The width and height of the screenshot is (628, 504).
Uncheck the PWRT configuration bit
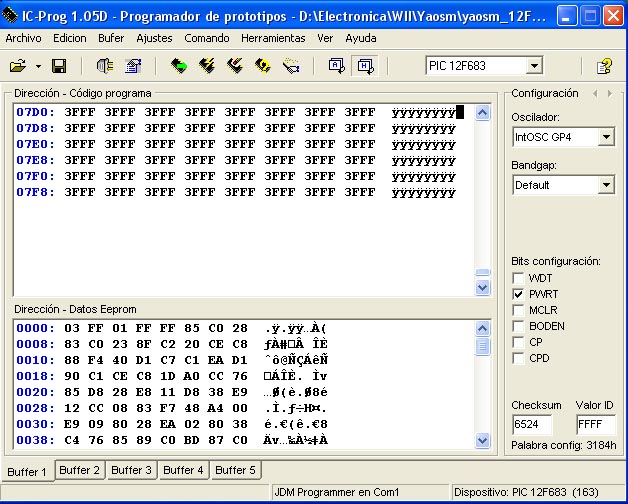[x=518, y=294]
